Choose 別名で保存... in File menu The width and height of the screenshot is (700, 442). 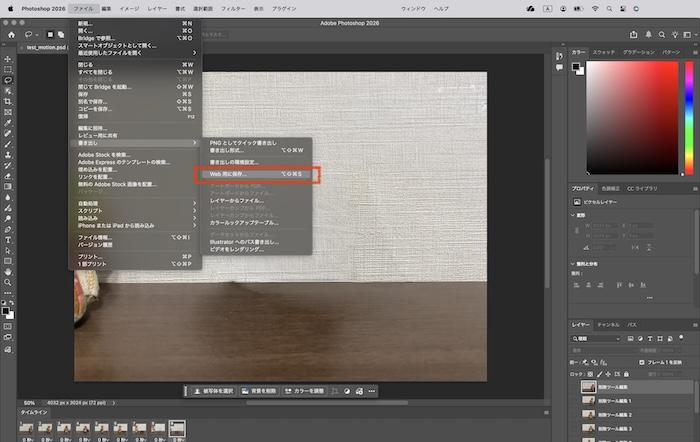click(x=135, y=102)
